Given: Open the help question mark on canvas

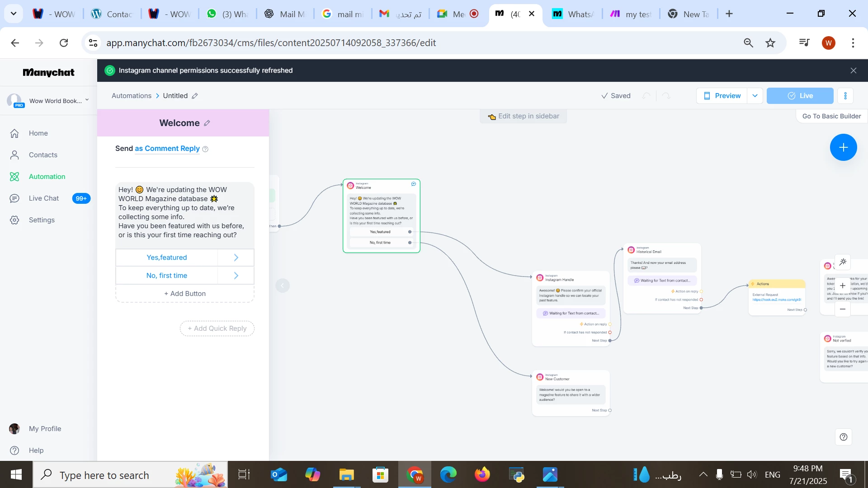Looking at the screenshot, I should tap(843, 437).
